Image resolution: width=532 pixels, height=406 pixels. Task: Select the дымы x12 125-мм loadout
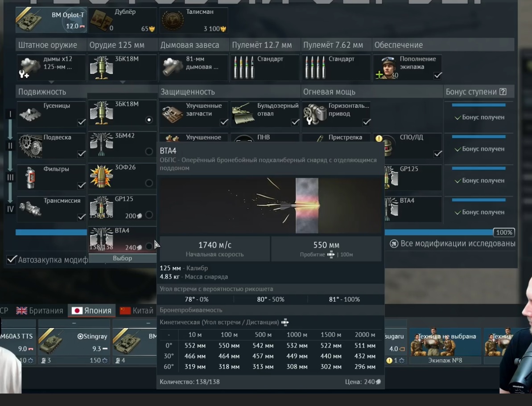coord(51,67)
